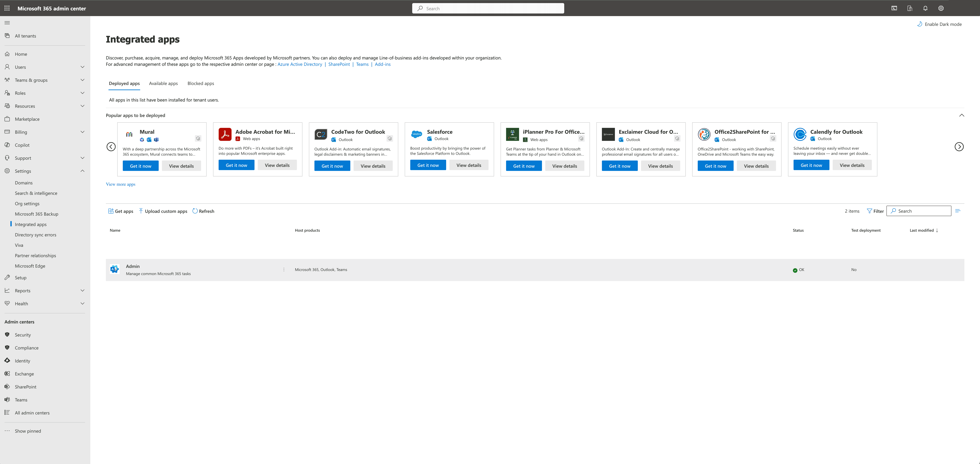This screenshot has height=464, width=980.
Task: Open more actions for Admin row
Action: (284, 270)
